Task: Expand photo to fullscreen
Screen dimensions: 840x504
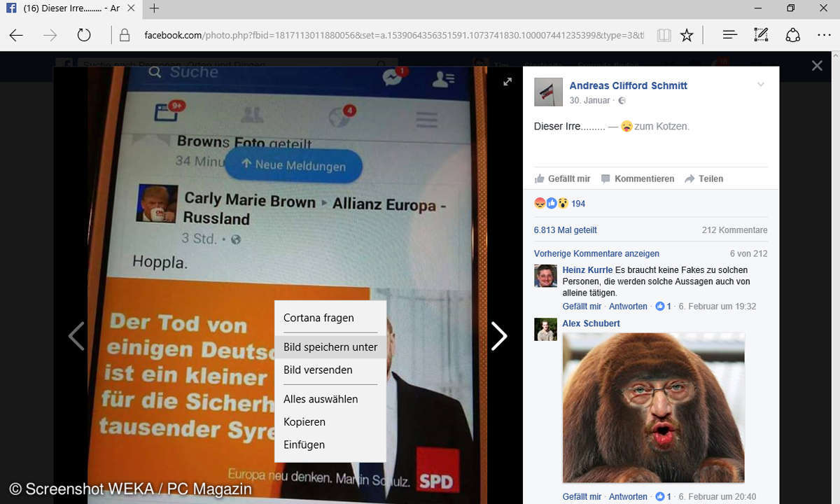Action: click(x=507, y=82)
